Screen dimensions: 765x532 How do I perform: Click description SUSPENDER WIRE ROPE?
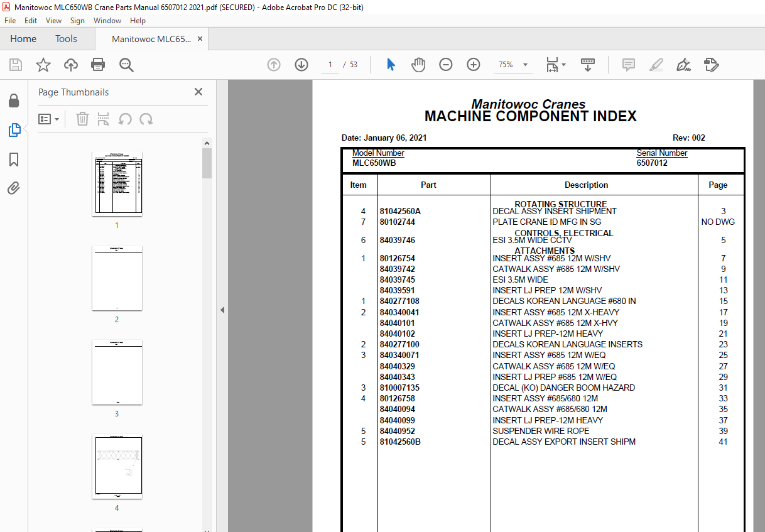[x=541, y=431]
